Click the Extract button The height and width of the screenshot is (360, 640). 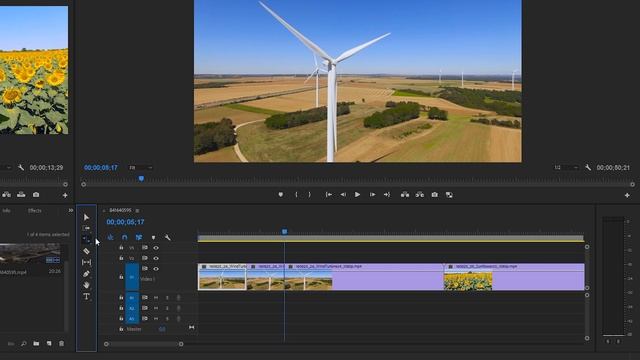click(420, 195)
